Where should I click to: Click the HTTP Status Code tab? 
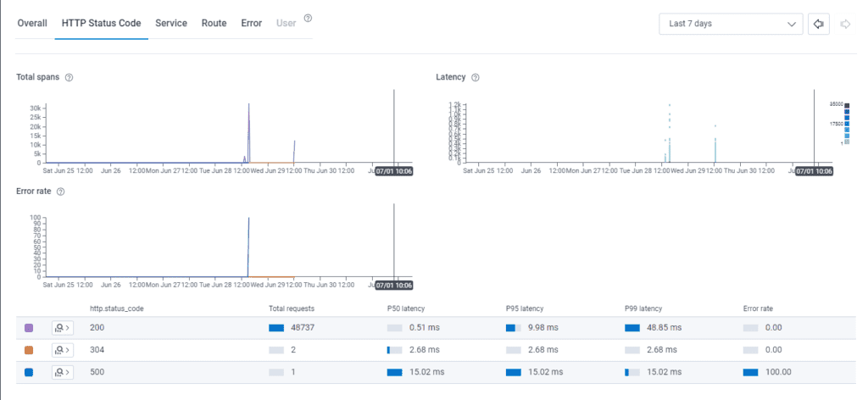point(101,23)
